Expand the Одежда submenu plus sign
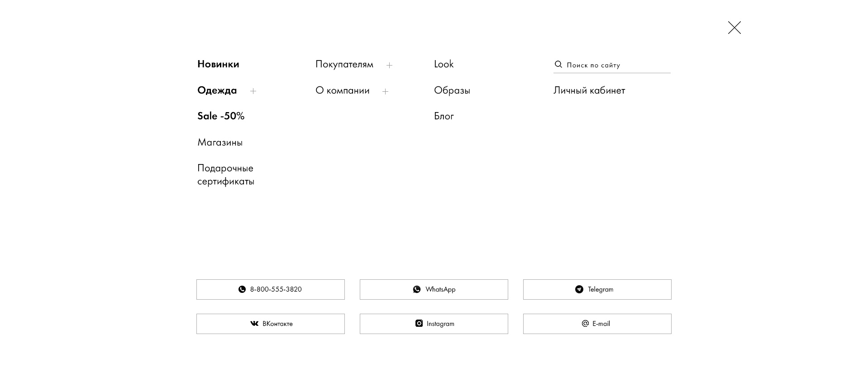 point(253,91)
